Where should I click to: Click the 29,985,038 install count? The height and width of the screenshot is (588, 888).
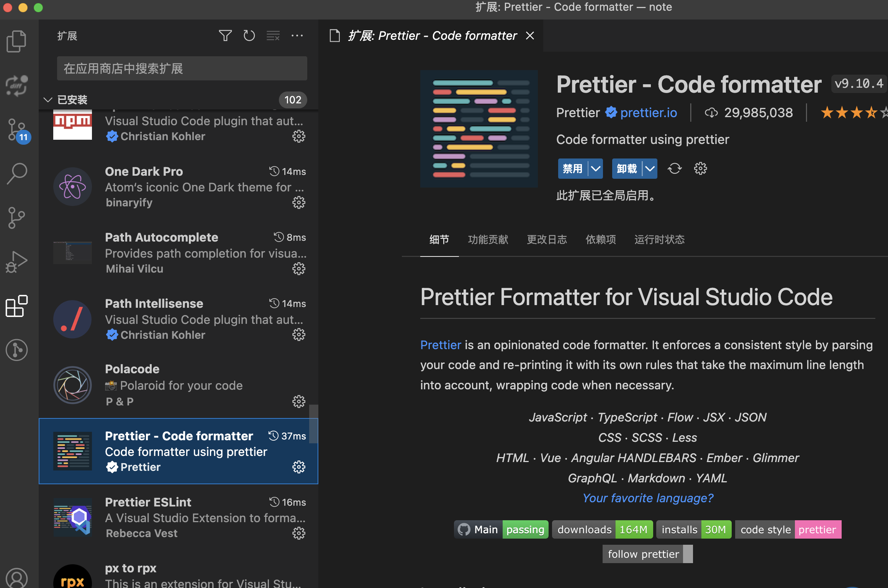(758, 113)
